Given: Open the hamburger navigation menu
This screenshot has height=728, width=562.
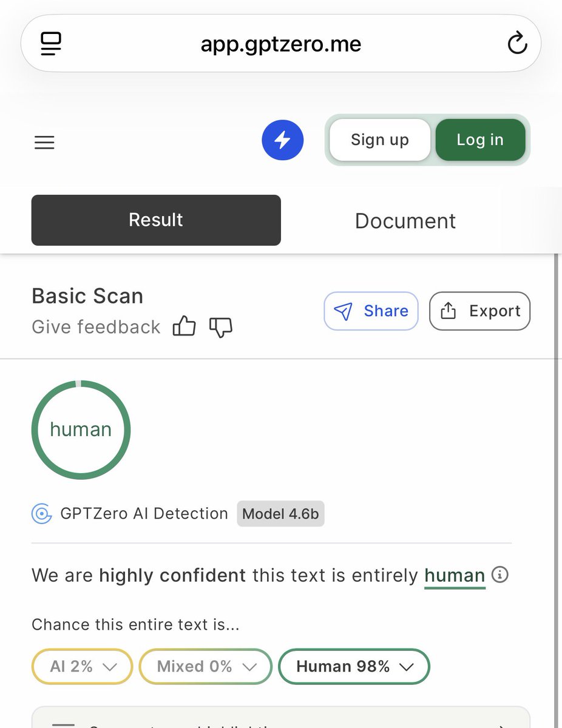Looking at the screenshot, I should (x=44, y=143).
